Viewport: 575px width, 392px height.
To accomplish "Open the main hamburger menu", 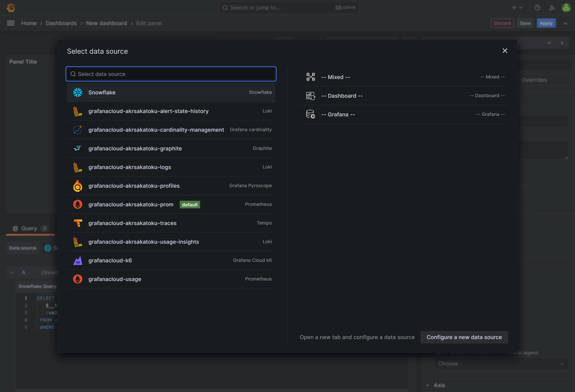I will tap(11, 23).
